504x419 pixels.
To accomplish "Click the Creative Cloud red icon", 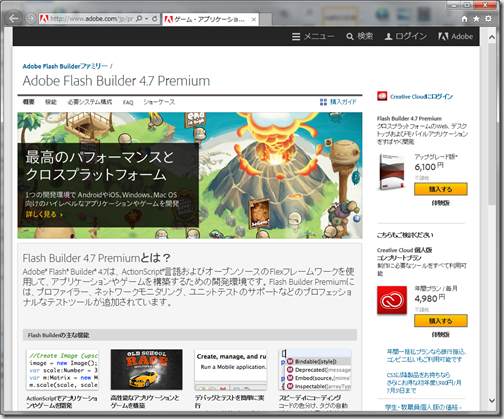I will [392, 300].
